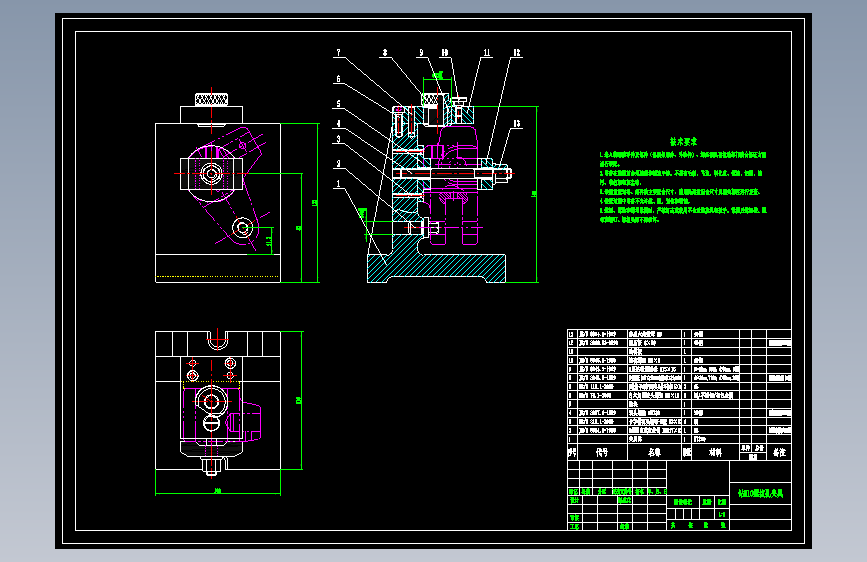
Task: Click the 备注 column header in parts list
Action: pyautogui.click(x=779, y=452)
